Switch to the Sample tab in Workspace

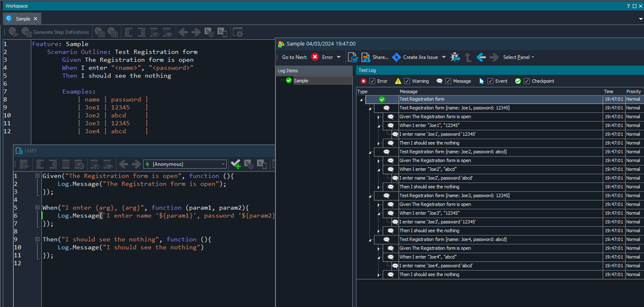tap(24, 18)
